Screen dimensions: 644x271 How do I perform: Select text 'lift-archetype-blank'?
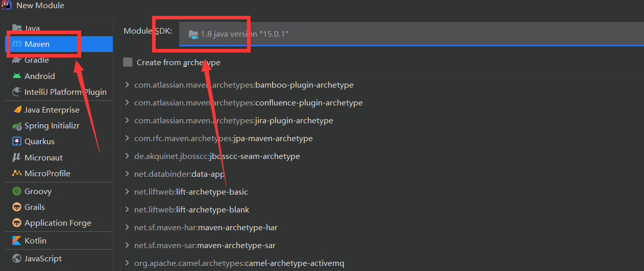click(212, 210)
